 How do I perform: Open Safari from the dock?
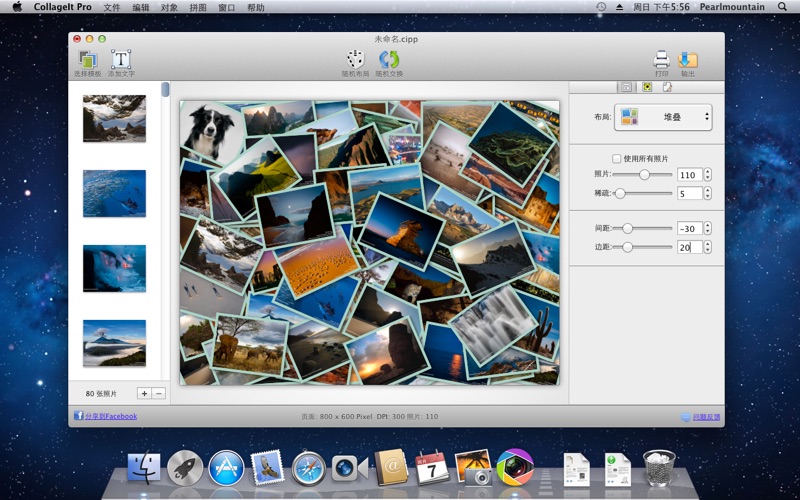[x=308, y=467]
